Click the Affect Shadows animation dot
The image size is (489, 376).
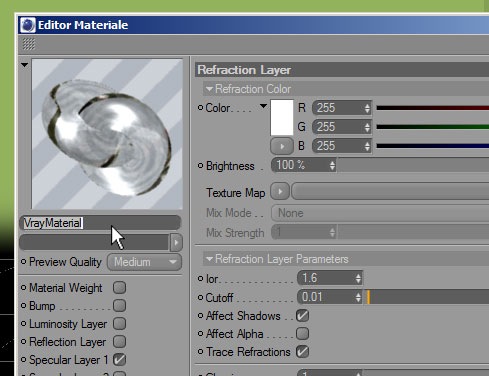200,315
